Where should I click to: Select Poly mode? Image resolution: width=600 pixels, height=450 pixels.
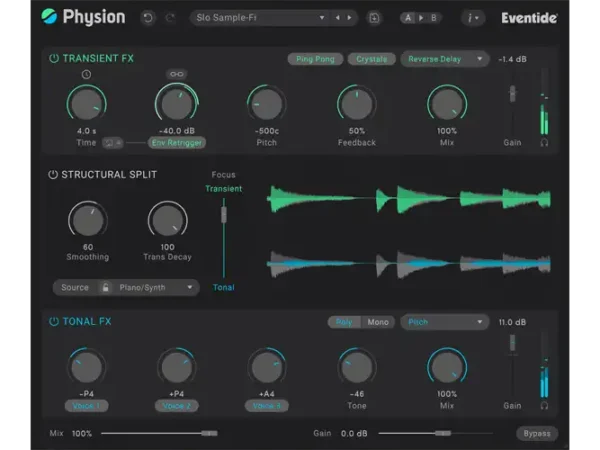click(344, 322)
